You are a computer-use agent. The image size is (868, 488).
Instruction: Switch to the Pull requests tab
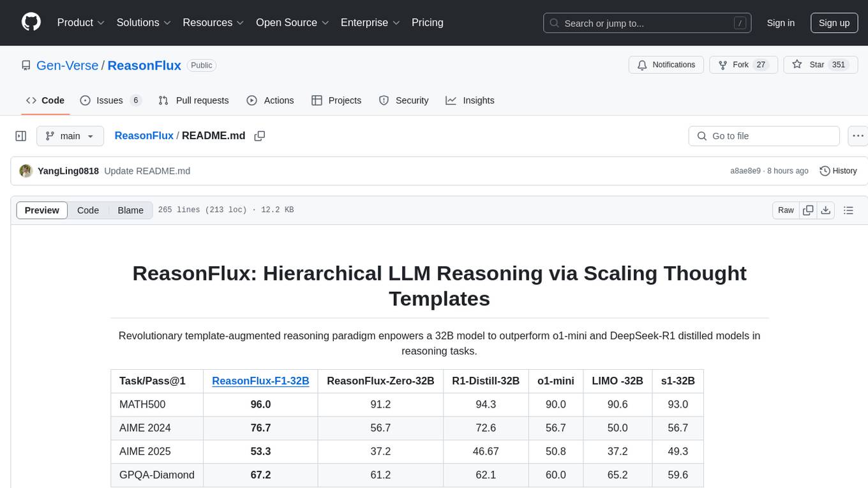click(x=193, y=100)
